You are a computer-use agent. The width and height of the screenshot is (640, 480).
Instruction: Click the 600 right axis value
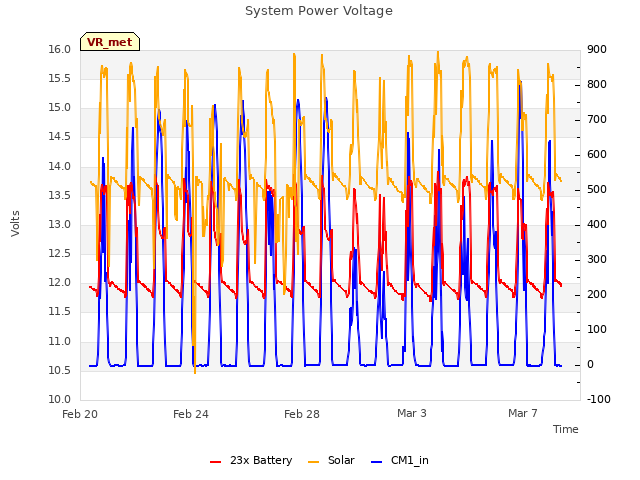(x=597, y=155)
